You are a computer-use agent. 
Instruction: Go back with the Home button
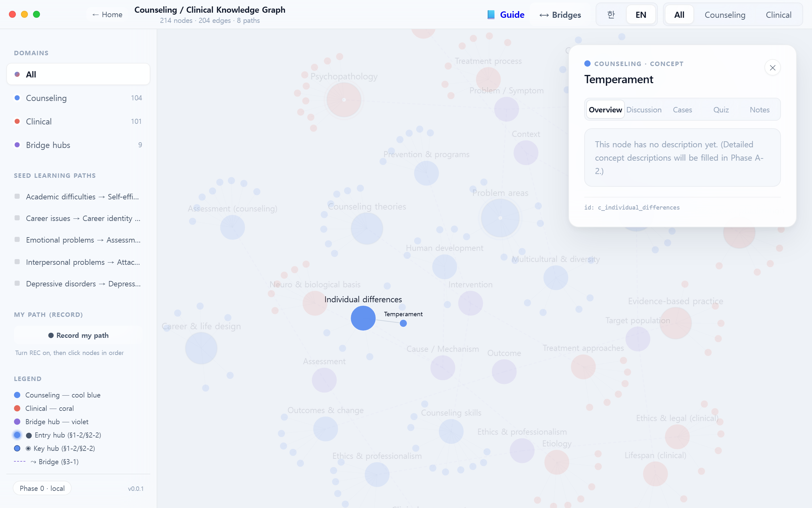[107, 15]
